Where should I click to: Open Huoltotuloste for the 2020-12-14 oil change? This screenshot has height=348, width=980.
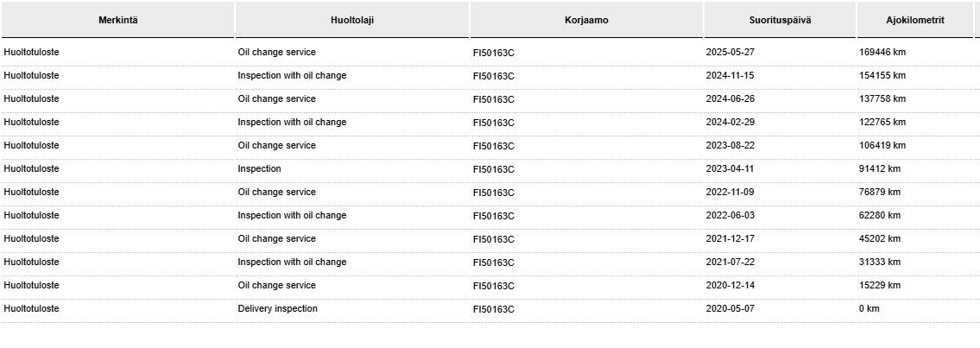point(31,286)
